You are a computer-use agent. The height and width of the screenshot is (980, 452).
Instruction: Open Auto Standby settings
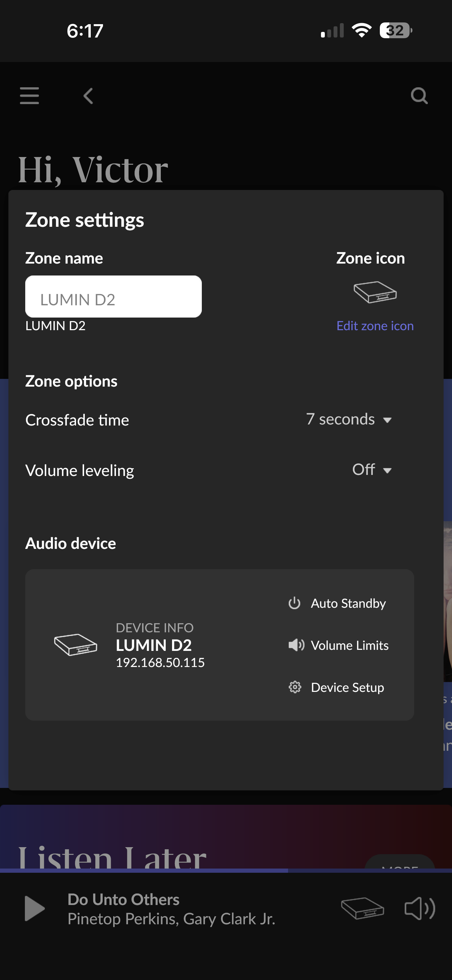337,603
